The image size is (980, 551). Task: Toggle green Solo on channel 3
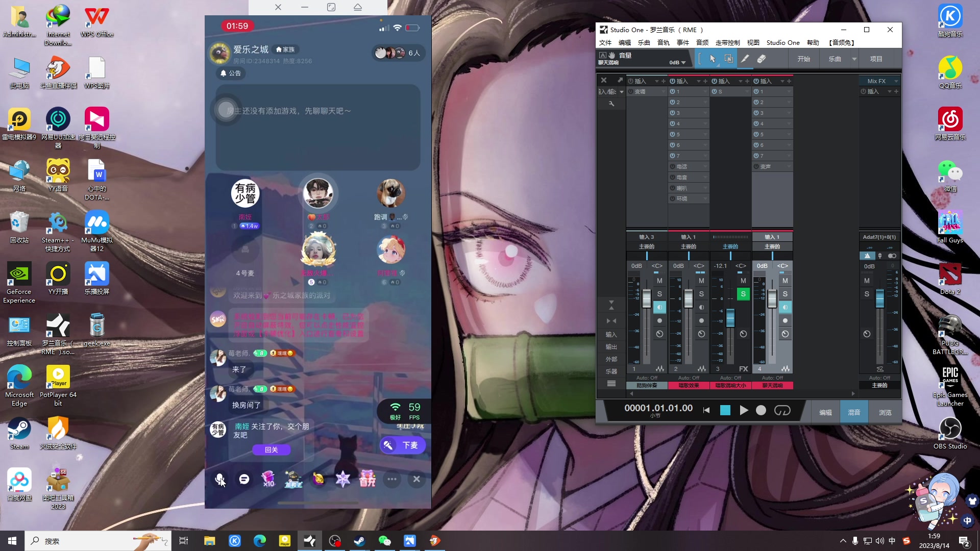pos(743,294)
